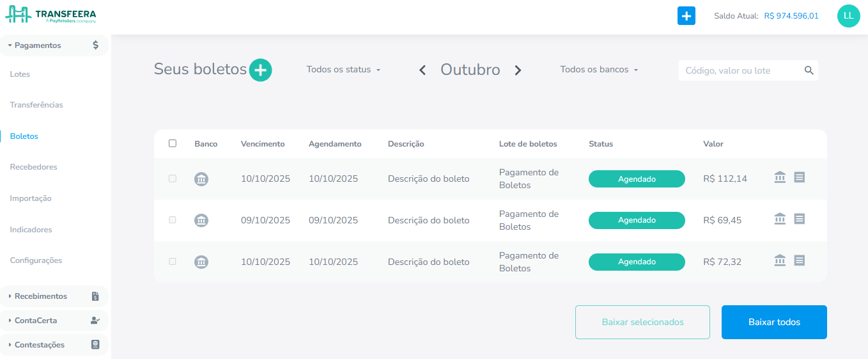Toggle the select-all checkbox in table header
The width and height of the screenshot is (868, 359).
[x=173, y=143]
